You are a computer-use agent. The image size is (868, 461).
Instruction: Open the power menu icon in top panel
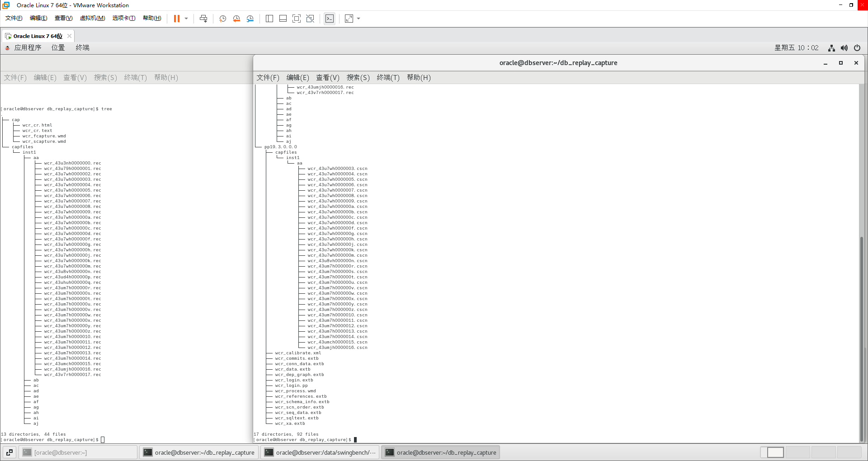[x=857, y=48]
